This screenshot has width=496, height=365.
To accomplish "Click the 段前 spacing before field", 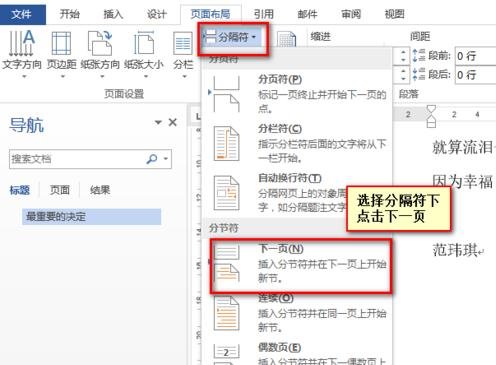I will coord(476,56).
